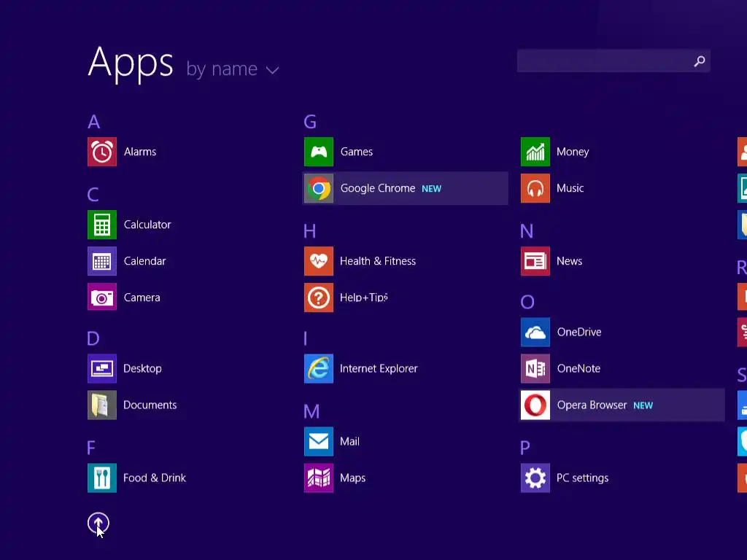747x560 pixels.
Task: Jump using the 'A' letter header
Action: pyautogui.click(x=94, y=122)
